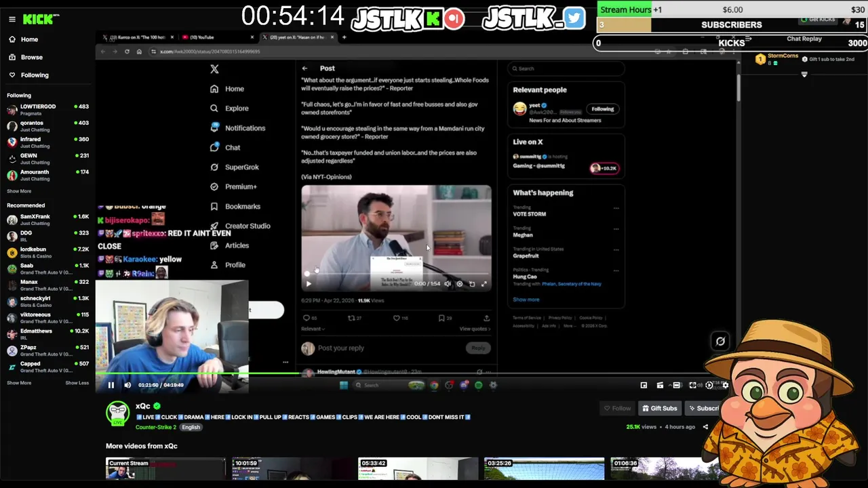
Task: Open Profile on X sidebar
Action: tap(228, 265)
